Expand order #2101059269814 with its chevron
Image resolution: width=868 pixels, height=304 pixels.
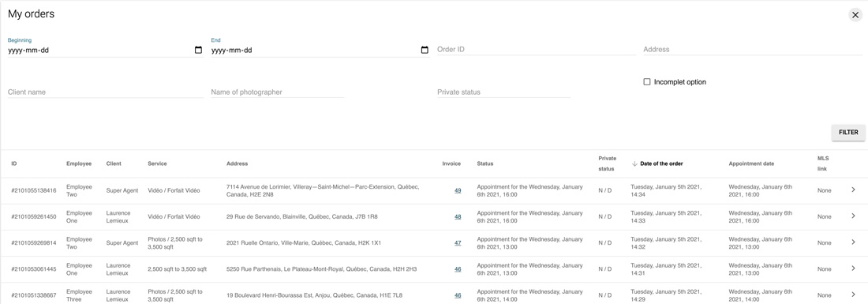[x=853, y=242]
